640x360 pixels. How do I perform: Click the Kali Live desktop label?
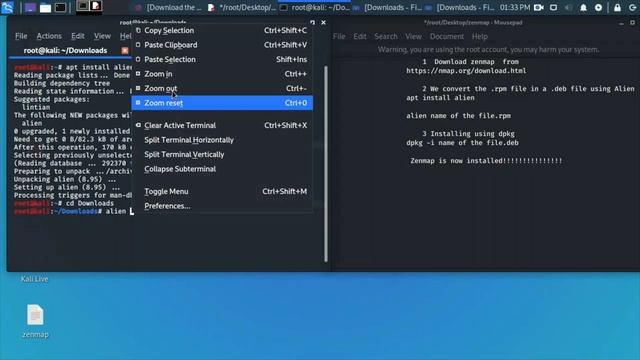(34, 279)
